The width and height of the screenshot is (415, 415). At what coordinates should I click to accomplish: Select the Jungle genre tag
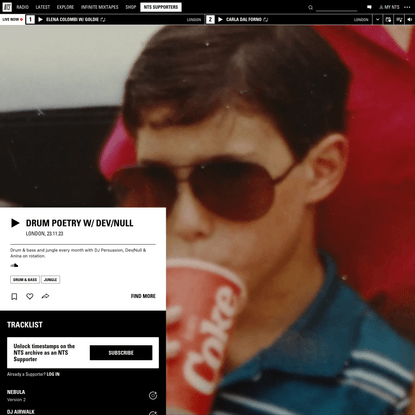[x=51, y=280]
